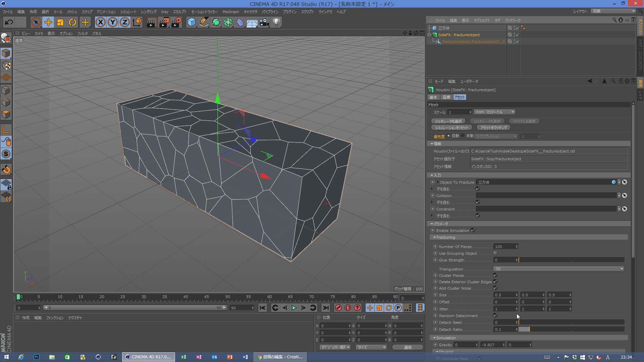Open the Edit Render Settings icon

coord(176,22)
